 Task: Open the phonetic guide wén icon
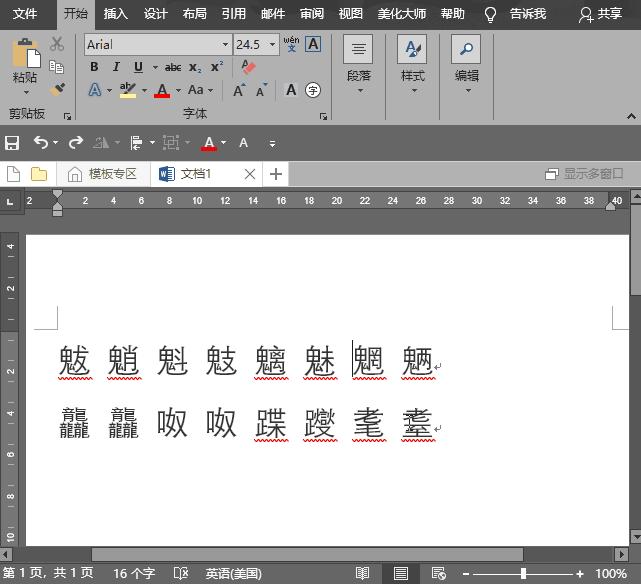pos(291,44)
